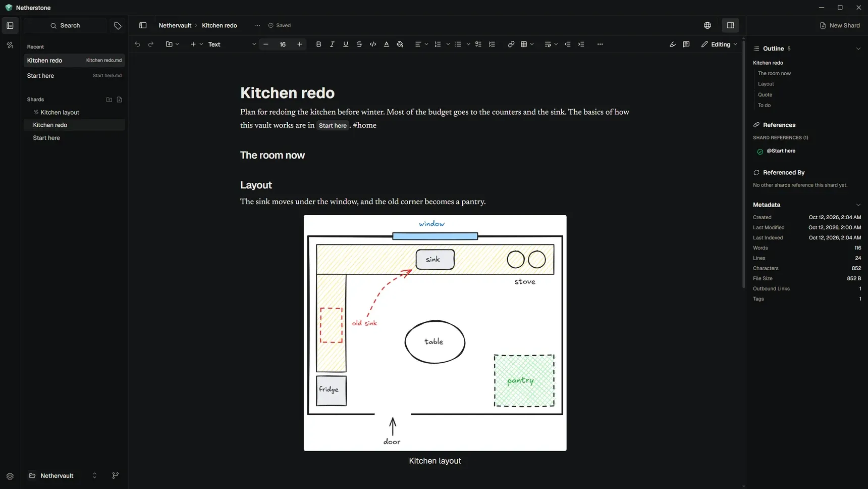The image size is (868, 489).
Task: Open the git branch icon at bottom
Action: pyautogui.click(x=116, y=475)
